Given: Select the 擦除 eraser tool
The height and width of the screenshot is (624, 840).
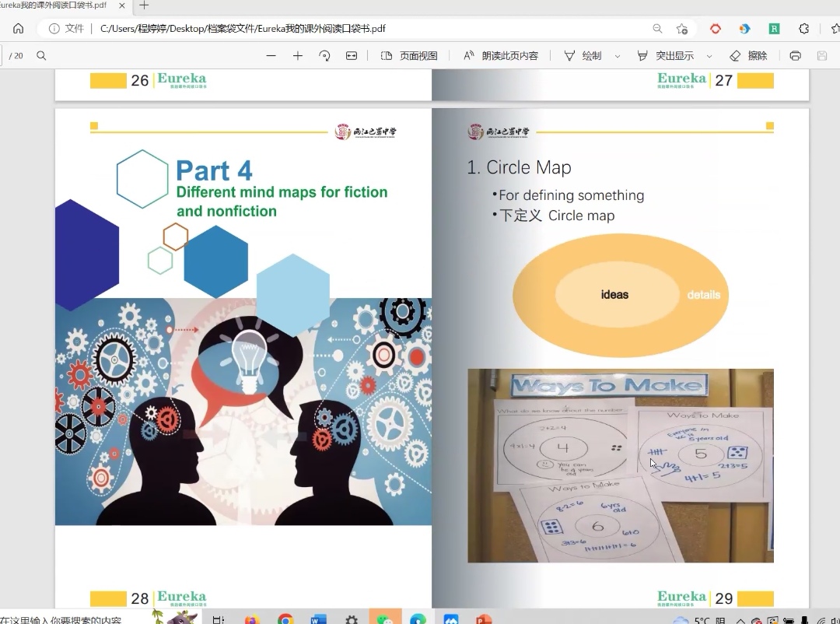Looking at the screenshot, I should 748,55.
